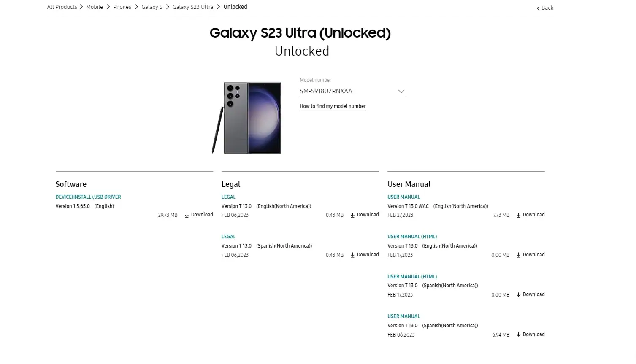
Task: Click download icon for Spanish legal document
Action: coord(352,255)
